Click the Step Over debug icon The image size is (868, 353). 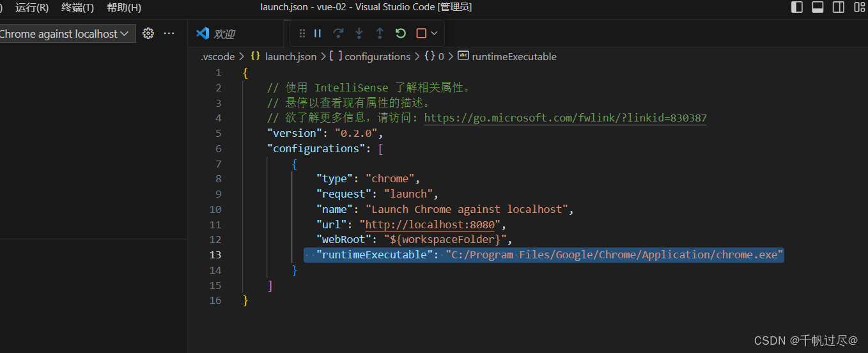(x=338, y=33)
